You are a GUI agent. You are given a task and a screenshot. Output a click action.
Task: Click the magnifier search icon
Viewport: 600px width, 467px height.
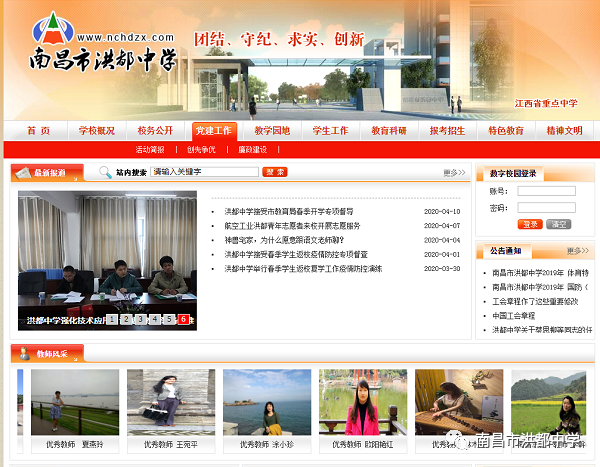[105, 172]
